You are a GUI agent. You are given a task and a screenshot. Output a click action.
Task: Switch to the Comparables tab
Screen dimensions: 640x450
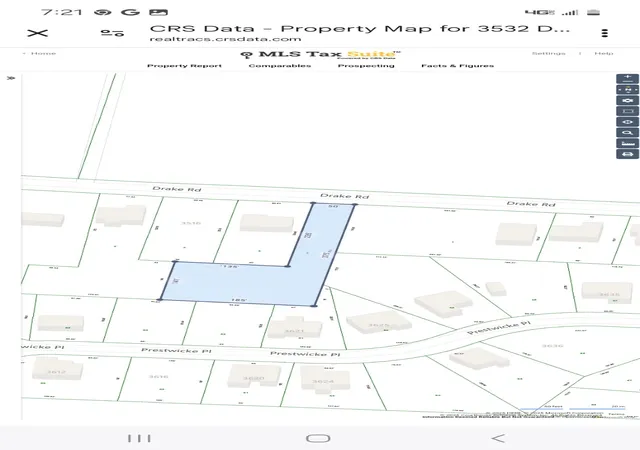tap(280, 66)
